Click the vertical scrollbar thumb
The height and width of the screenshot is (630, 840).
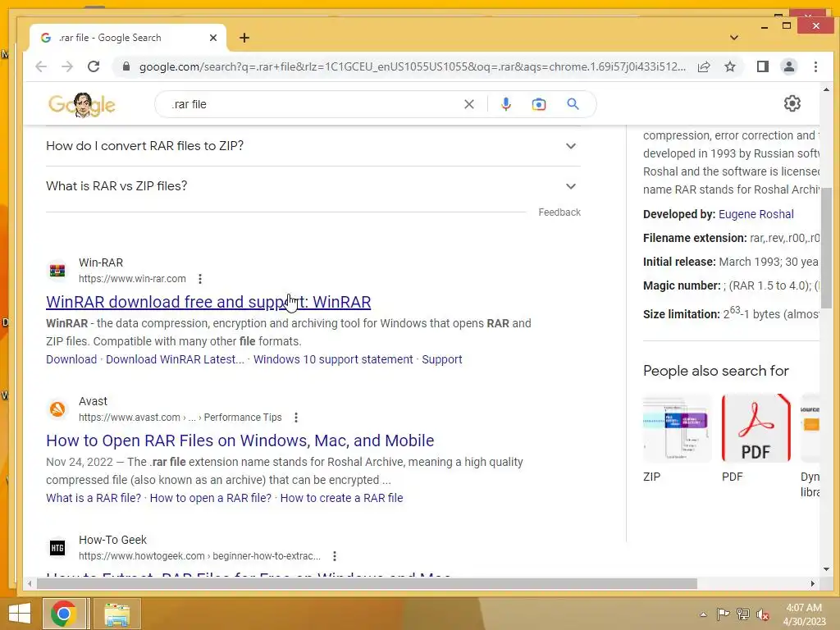(x=826, y=248)
